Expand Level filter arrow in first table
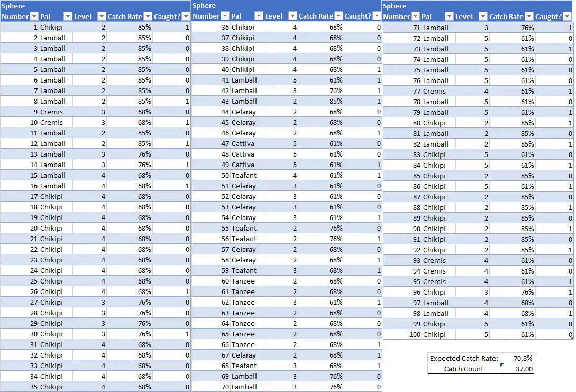This screenshot has height=392, width=576. 102,16
